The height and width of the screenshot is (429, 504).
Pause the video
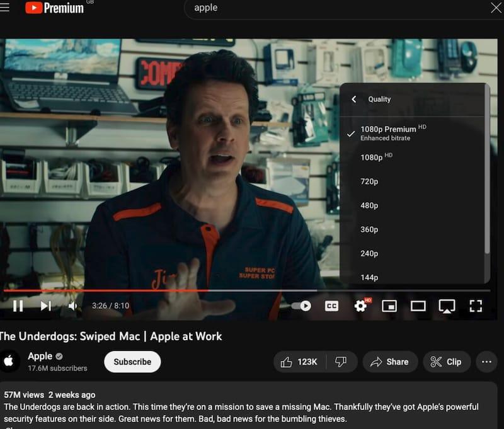[18, 306]
